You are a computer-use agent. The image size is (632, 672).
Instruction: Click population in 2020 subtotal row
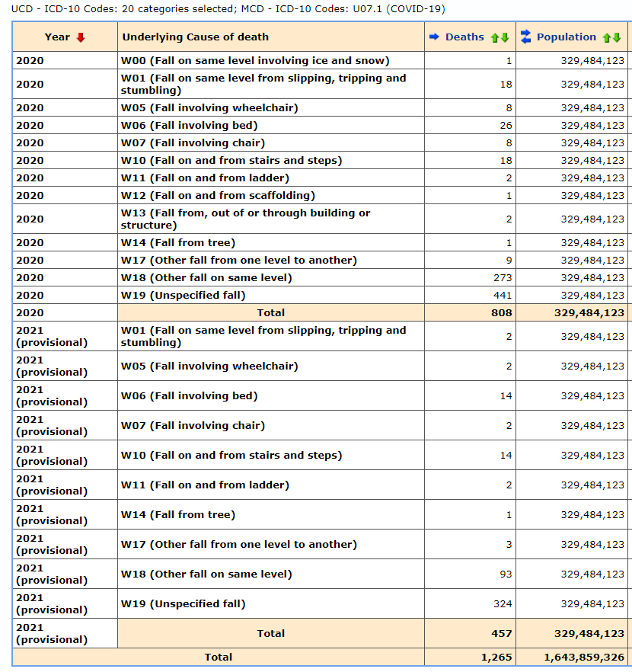(x=589, y=313)
